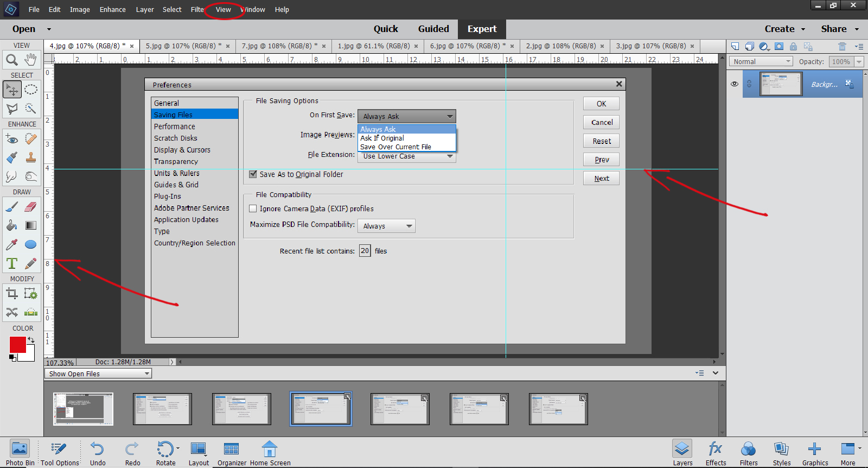This screenshot has width=868, height=468.
Task: Select the Polygonal Lasso tool
Action: pyautogui.click(x=11, y=109)
